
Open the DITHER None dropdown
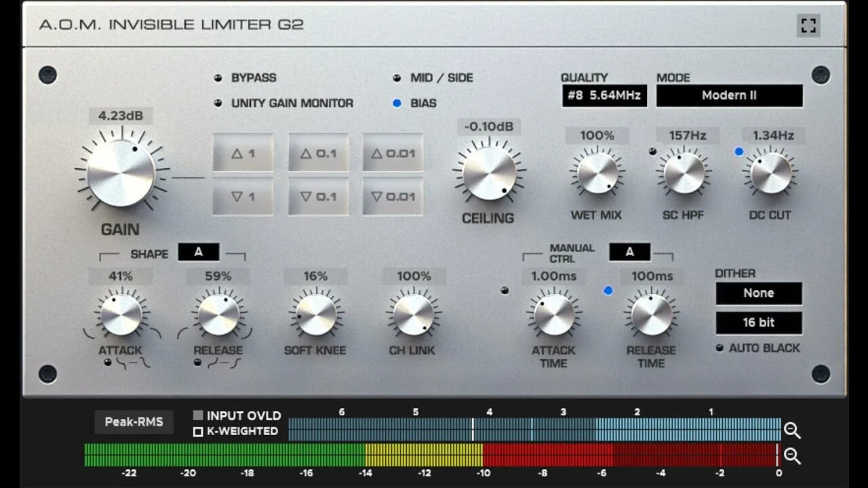(759, 293)
